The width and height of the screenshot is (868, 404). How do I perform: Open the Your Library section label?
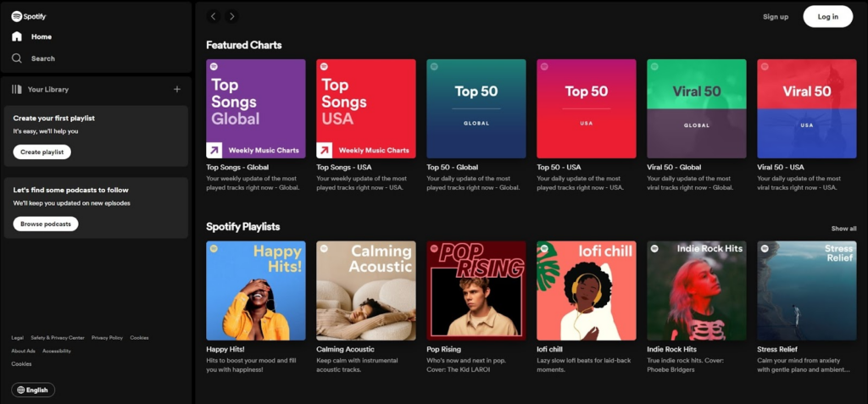click(x=48, y=89)
